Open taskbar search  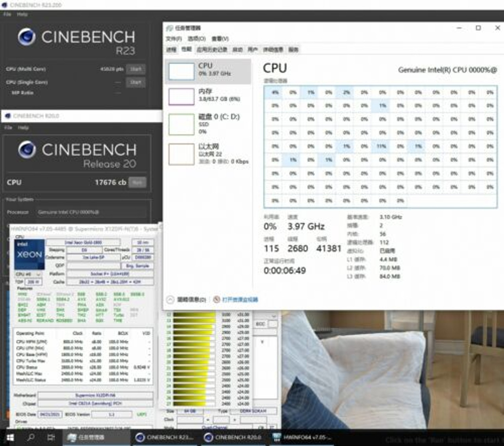(x=31, y=437)
